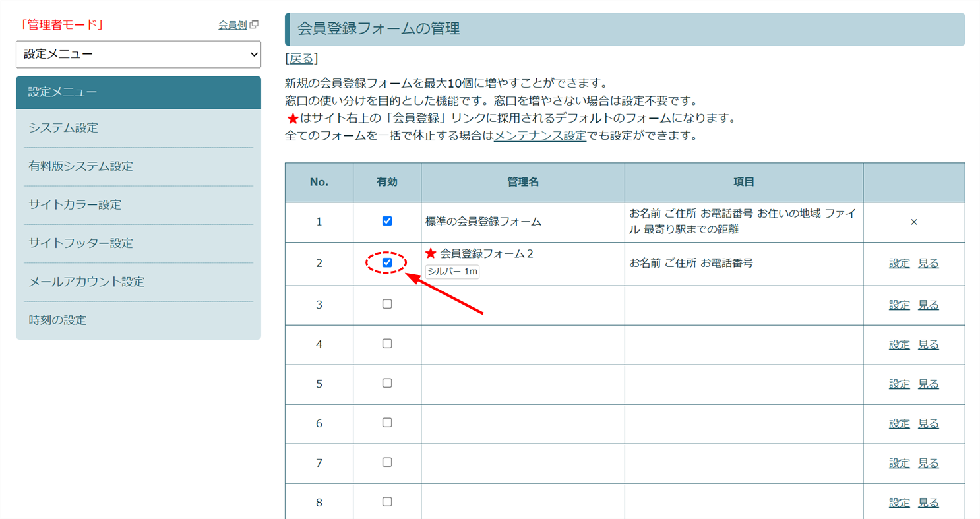Select メールアカウント設定 in sidebar
This screenshot has width=980, height=519.
pyautogui.click(x=86, y=282)
